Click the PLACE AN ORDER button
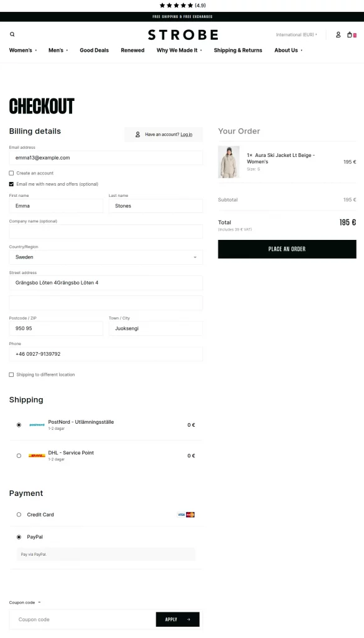This screenshot has height=638, width=364. pos(287,249)
